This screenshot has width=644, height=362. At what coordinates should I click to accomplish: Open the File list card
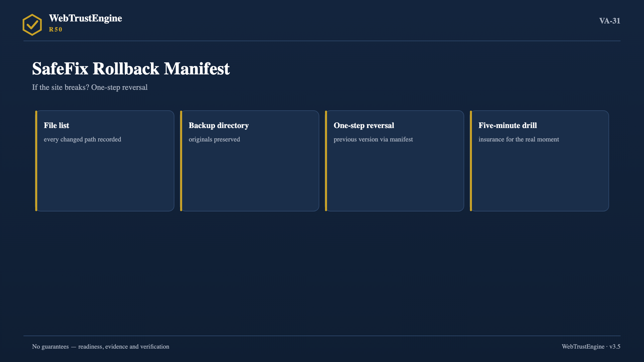[x=105, y=161]
